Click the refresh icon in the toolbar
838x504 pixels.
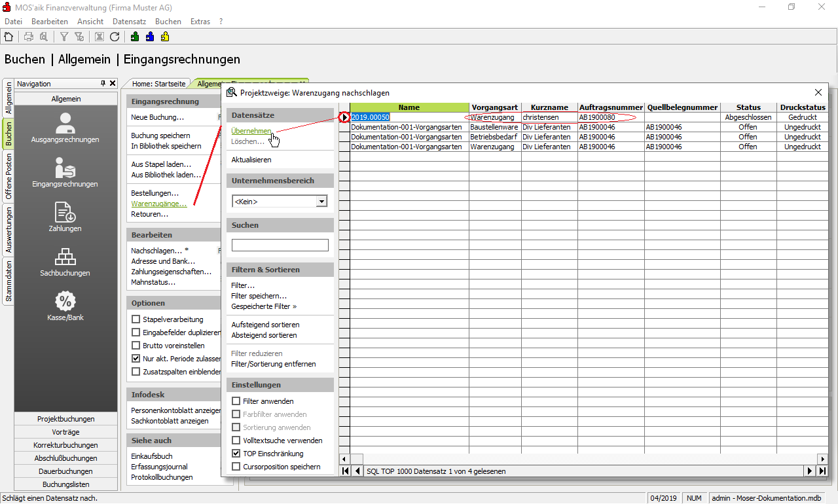[x=115, y=37]
